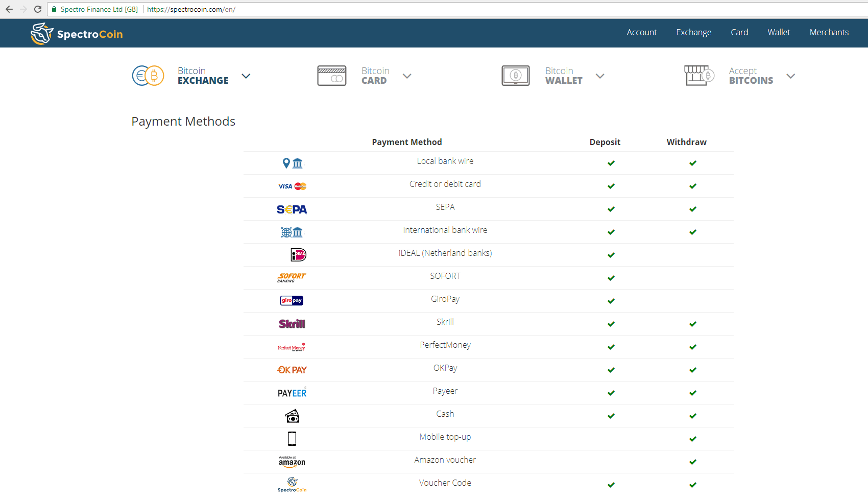Click the Bitcoin EXCHANGE label

pyautogui.click(x=203, y=76)
